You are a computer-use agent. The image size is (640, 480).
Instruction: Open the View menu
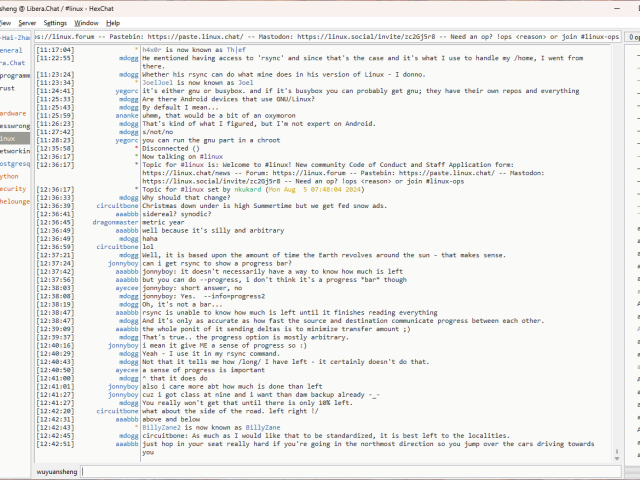coord(4,22)
